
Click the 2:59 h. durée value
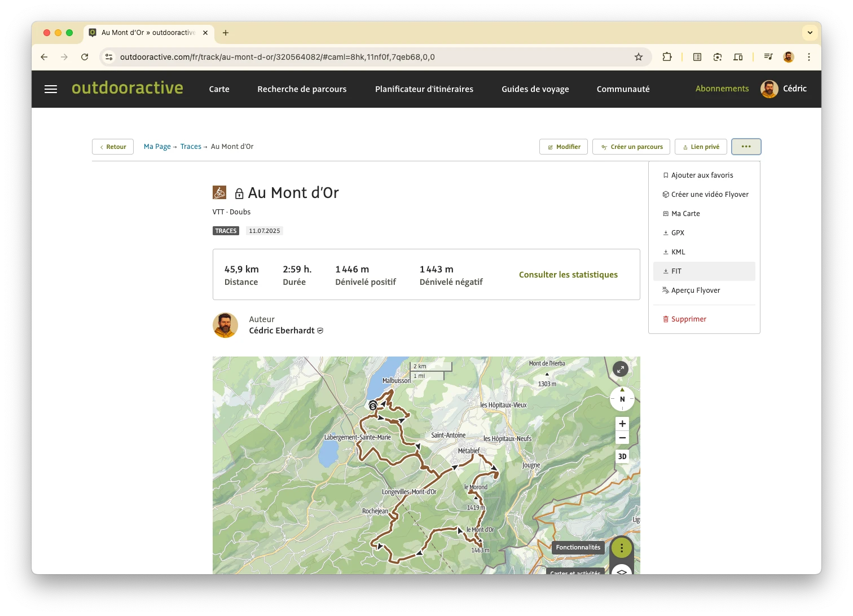[297, 270]
